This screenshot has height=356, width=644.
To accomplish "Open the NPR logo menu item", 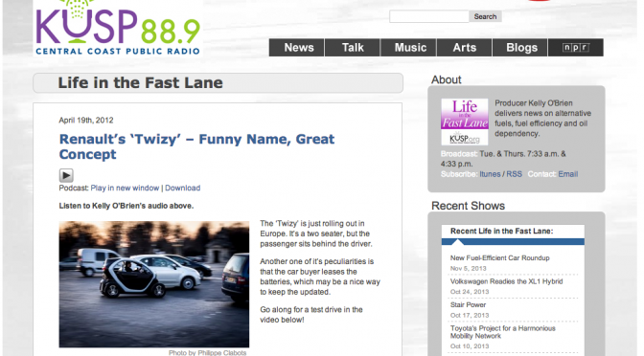I will 576,48.
